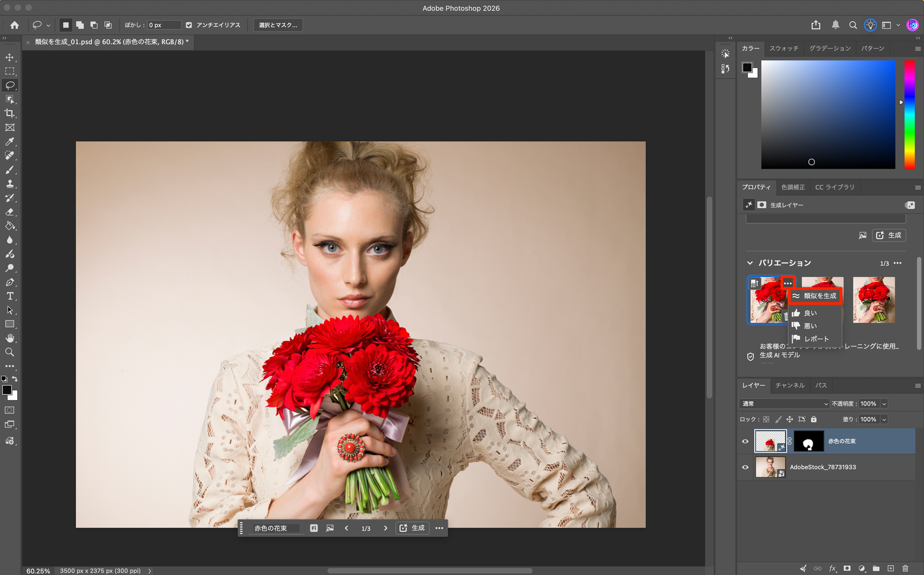
Task: Click 生成 in the Properties panel
Action: tap(889, 235)
